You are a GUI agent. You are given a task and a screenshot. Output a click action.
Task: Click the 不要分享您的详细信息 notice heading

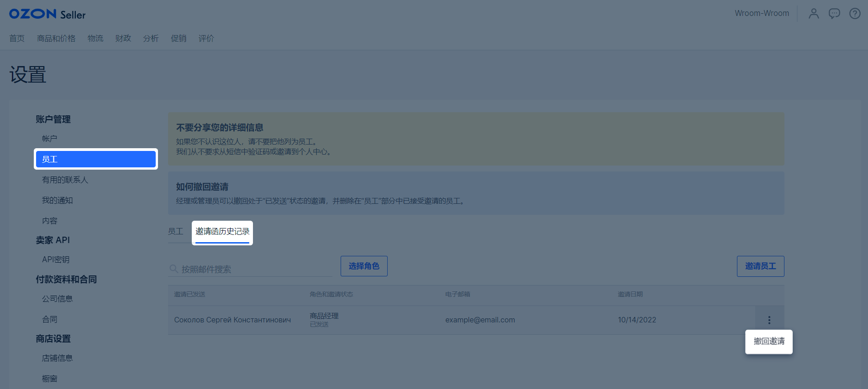tap(220, 128)
